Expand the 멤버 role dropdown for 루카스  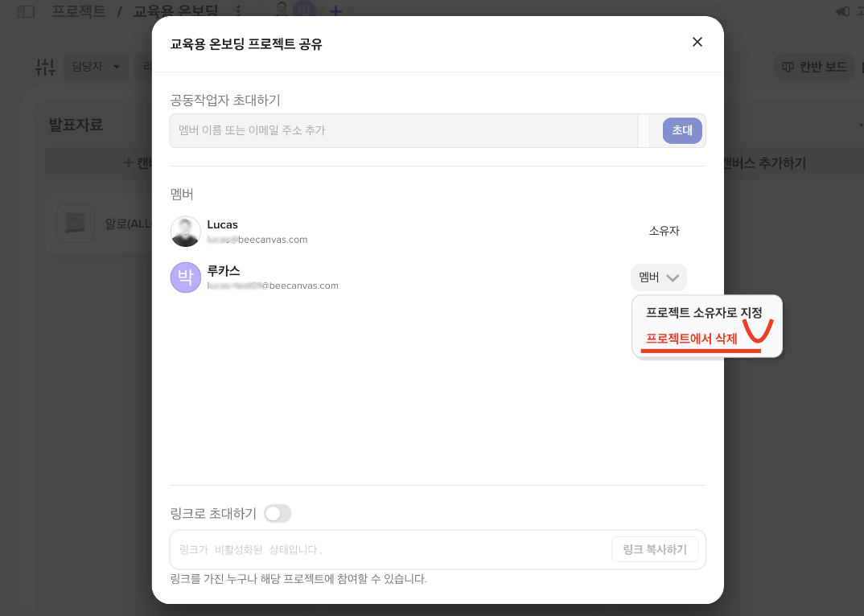point(659,277)
